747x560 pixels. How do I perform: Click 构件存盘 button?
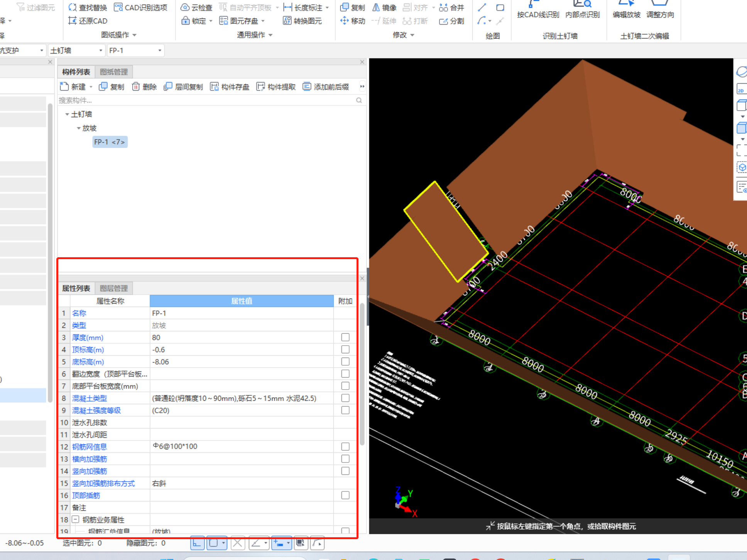click(x=230, y=87)
